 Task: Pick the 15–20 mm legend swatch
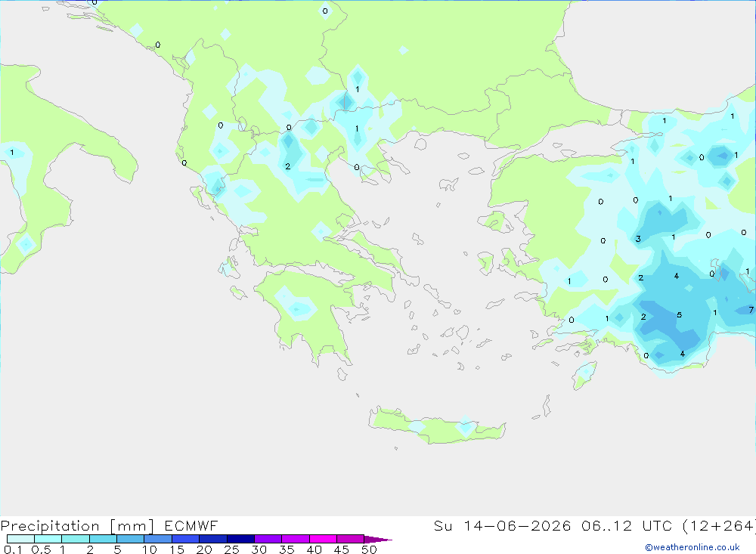tap(185, 539)
